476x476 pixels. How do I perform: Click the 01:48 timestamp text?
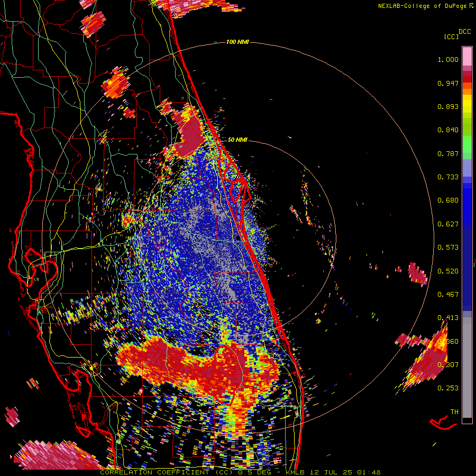[x=369, y=472]
